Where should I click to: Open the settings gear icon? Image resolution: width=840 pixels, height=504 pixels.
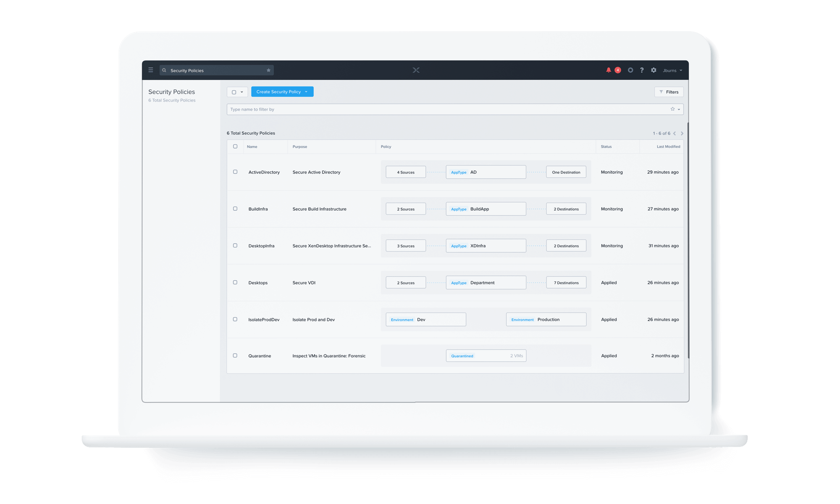click(x=654, y=70)
